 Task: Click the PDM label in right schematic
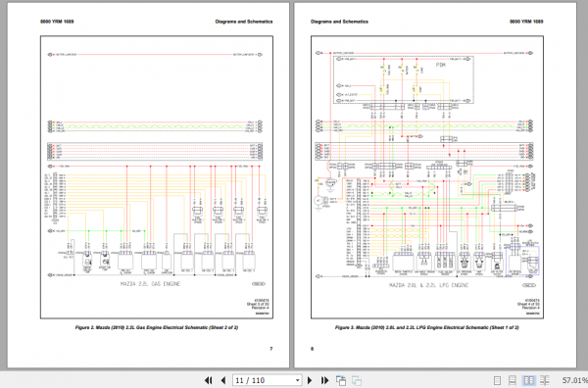[x=441, y=65]
